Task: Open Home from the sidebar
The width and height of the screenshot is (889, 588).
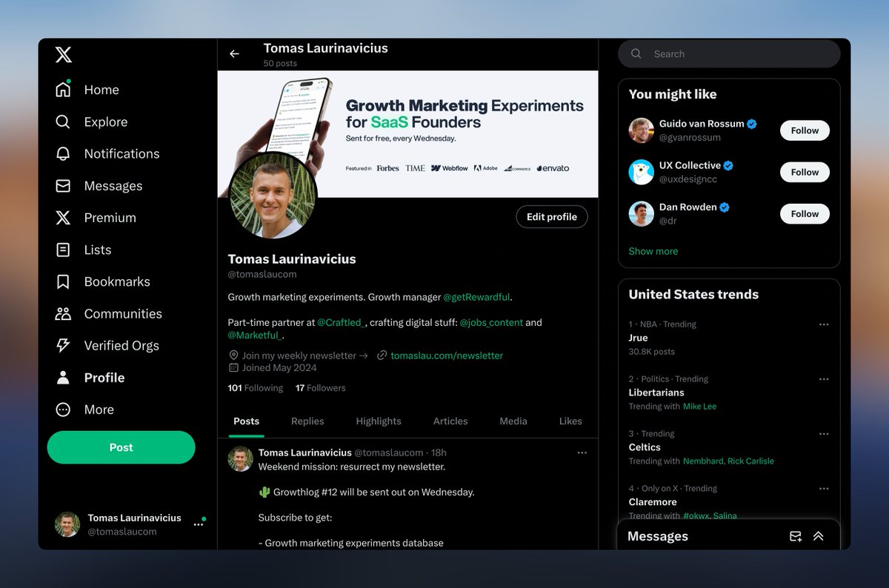Action: 87,90
